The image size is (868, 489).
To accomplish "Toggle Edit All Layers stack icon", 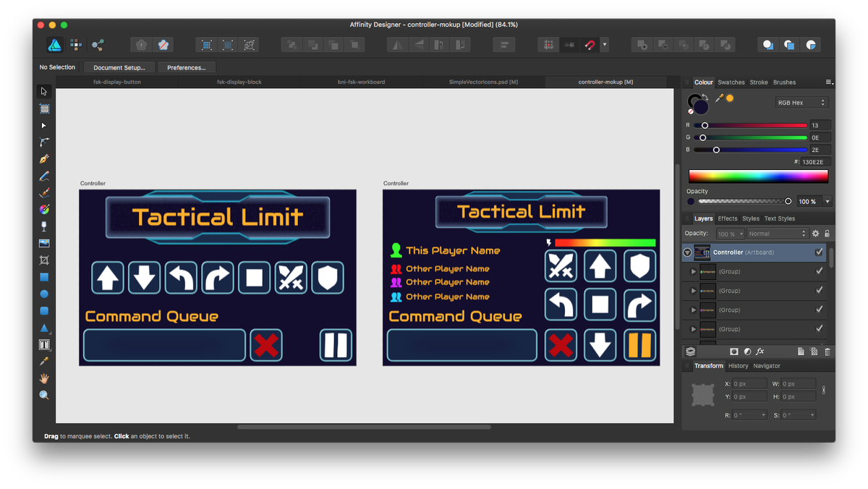I will [x=691, y=352].
